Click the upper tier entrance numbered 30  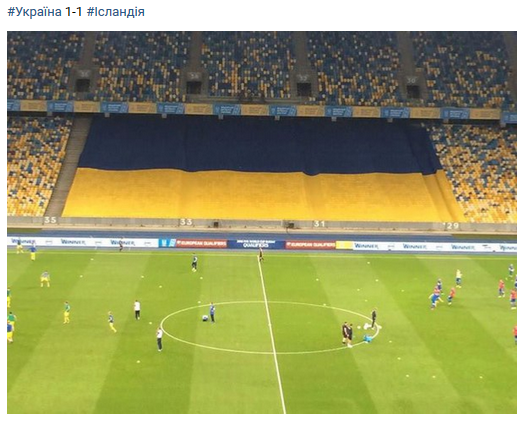click(x=412, y=87)
